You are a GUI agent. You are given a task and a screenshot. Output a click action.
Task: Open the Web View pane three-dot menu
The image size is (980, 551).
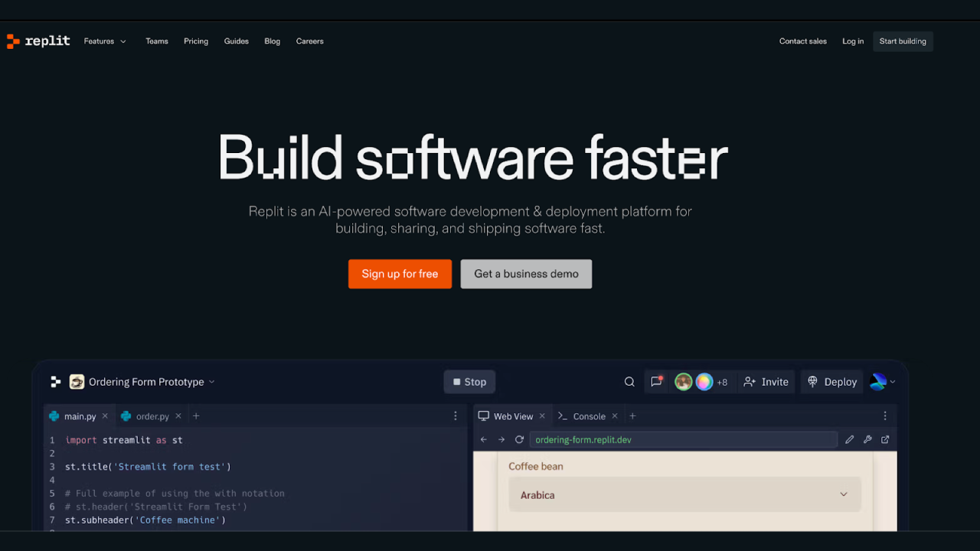[x=885, y=416]
